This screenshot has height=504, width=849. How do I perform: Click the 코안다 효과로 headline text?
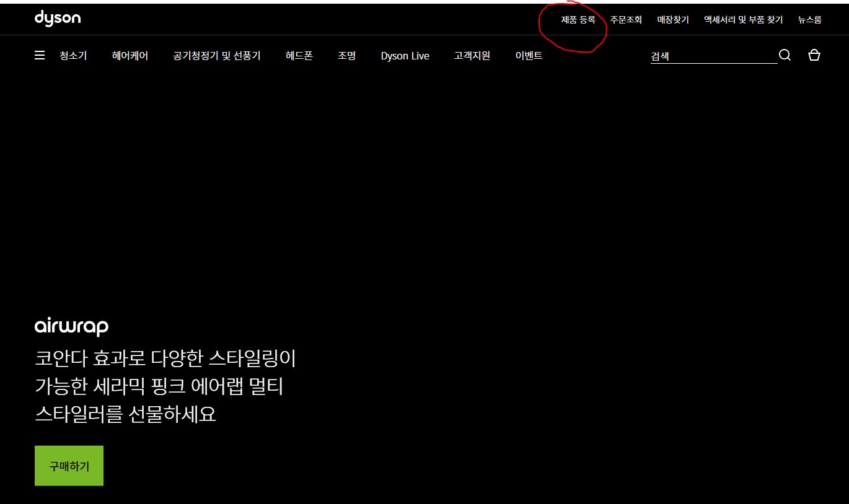pos(166,386)
